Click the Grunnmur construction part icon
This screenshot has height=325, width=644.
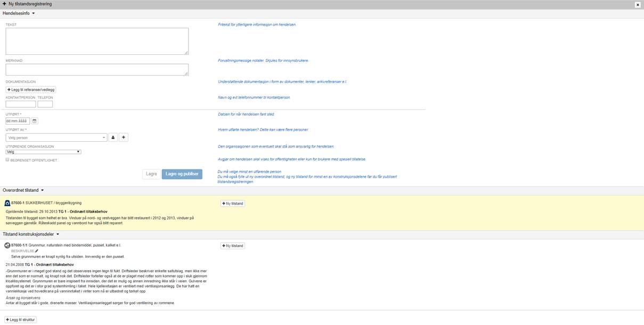coord(7,245)
